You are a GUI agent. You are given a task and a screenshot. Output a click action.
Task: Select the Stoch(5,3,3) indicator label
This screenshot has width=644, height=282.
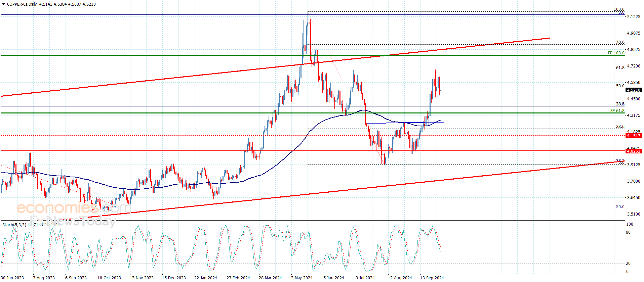coord(14,225)
